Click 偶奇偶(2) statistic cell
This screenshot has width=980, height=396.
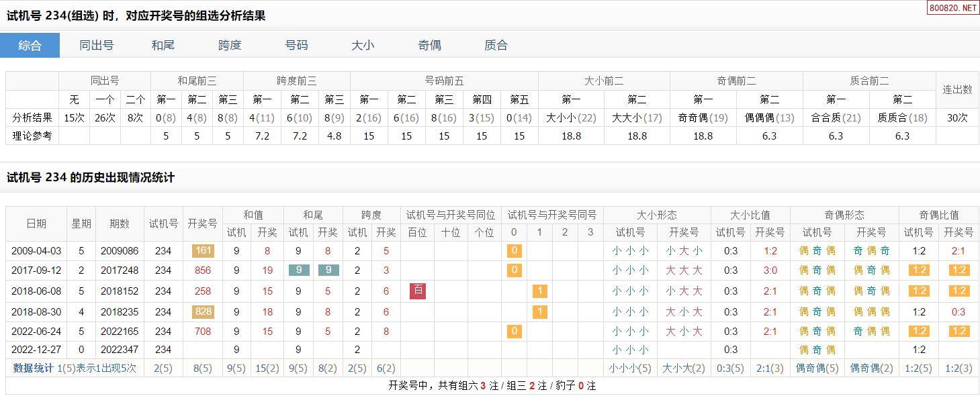[x=872, y=368]
